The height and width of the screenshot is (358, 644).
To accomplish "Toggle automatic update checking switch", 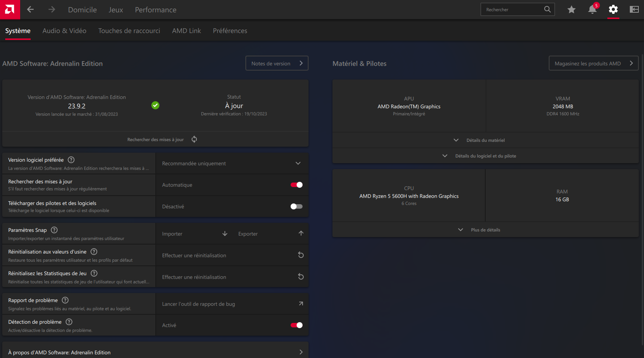I will [297, 185].
